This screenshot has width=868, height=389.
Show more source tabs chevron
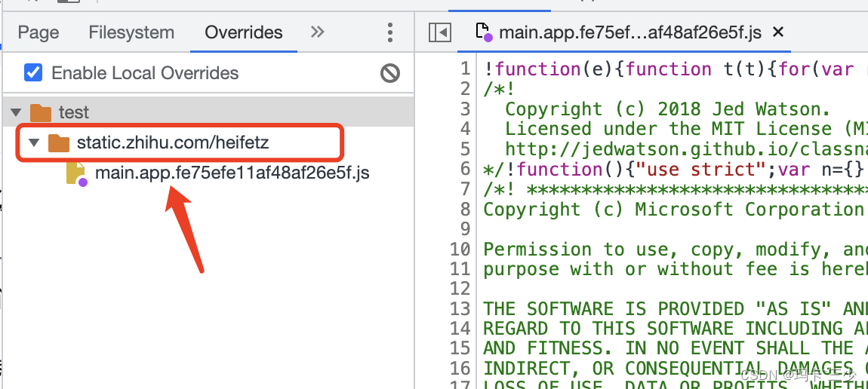317,32
